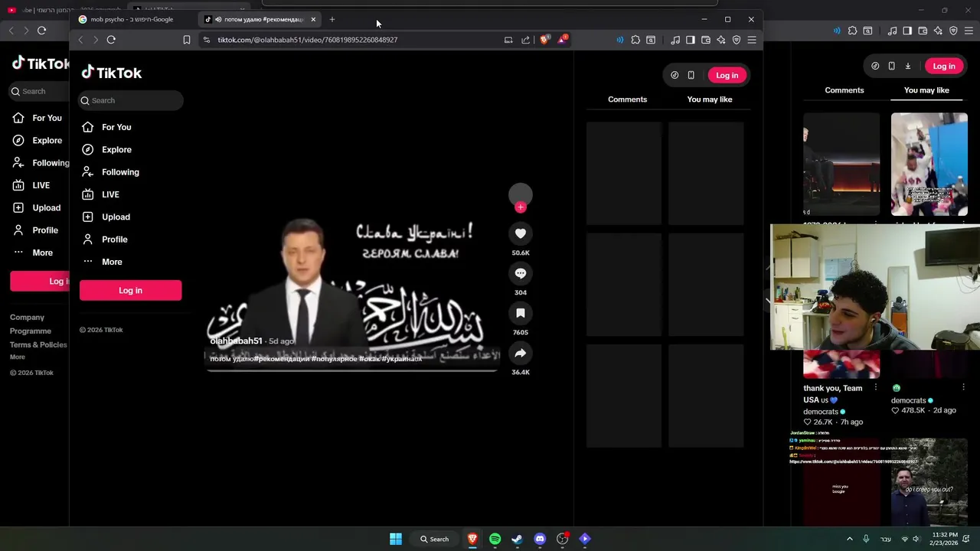The width and height of the screenshot is (980, 551).
Task: Like the video using the heart icon
Action: (x=521, y=233)
